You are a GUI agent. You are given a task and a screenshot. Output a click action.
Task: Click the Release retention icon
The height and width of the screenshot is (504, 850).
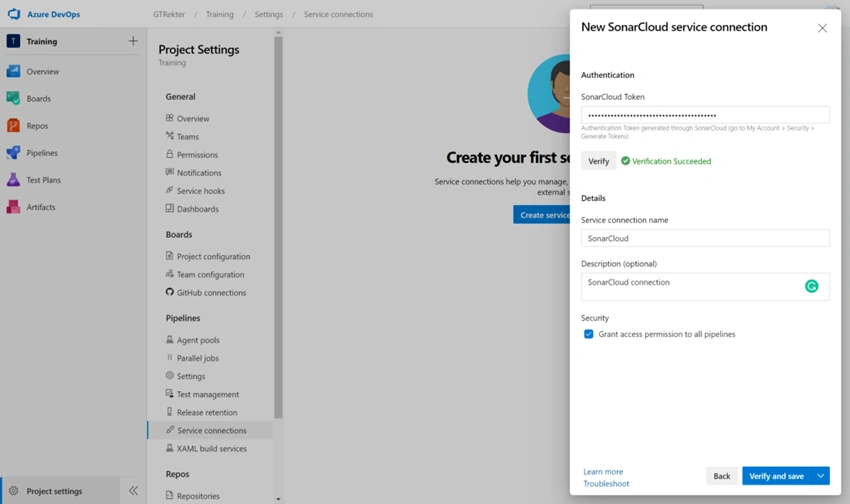point(170,412)
